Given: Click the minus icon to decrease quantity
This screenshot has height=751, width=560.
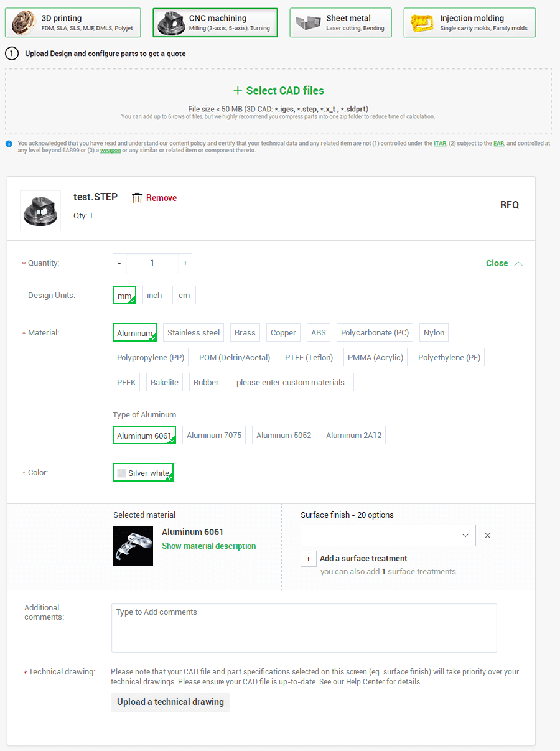Looking at the screenshot, I should pyautogui.click(x=119, y=263).
